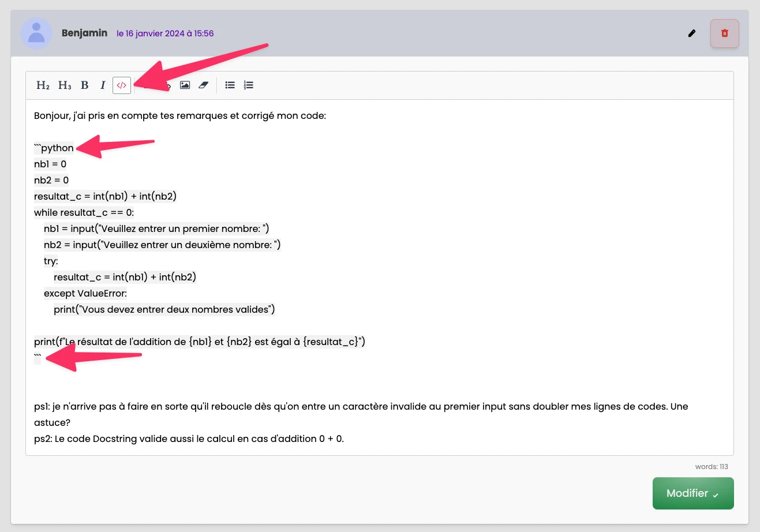
Task: Toggle bold formatting in the editor
Action: click(x=85, y=85)
